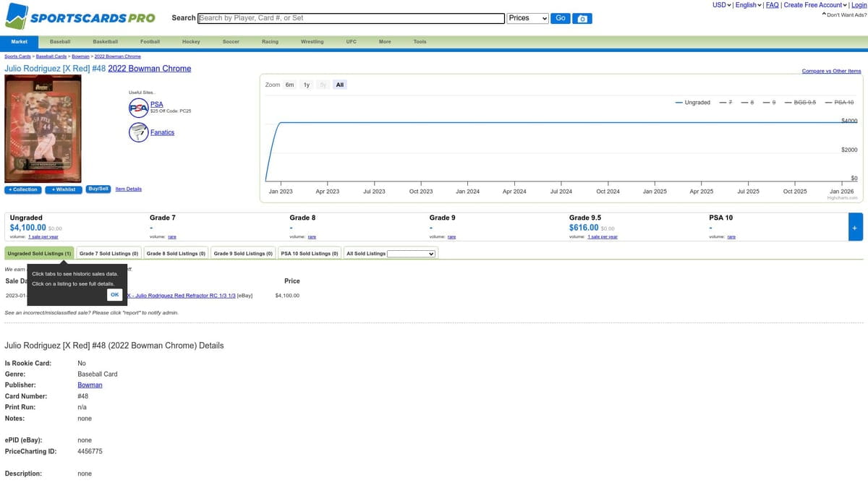868x488 pixels.
Task: Set chart zoom to 6m
Action: click(289, 85)
